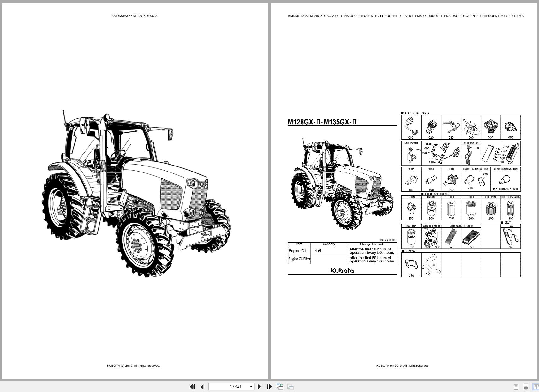Image resolution: width=539 pixels, height=392 pixels.
Task: Select two-page side-by-side view
Action: click(536, 387)
